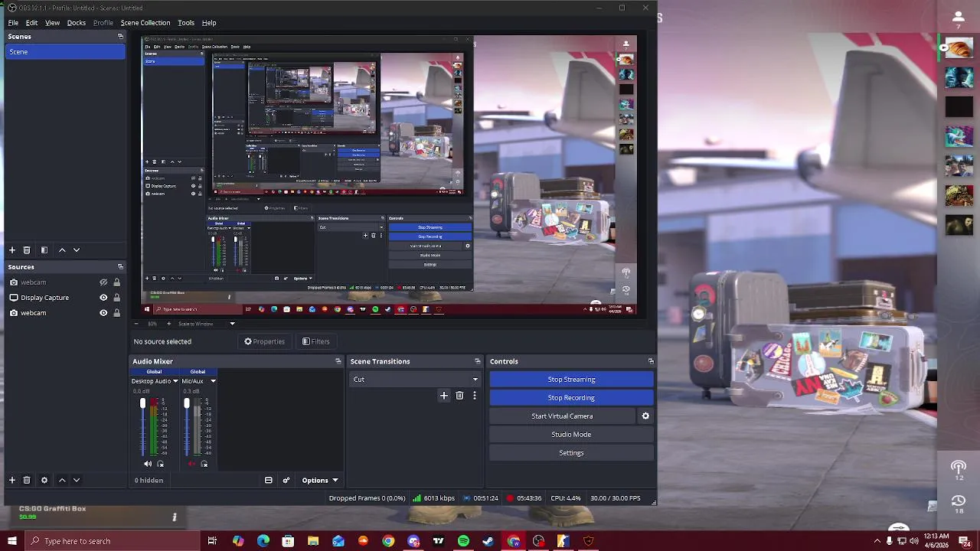Open the Cut transition dropdown
This screenshot has width=980, height=551.
pos(414,380)
